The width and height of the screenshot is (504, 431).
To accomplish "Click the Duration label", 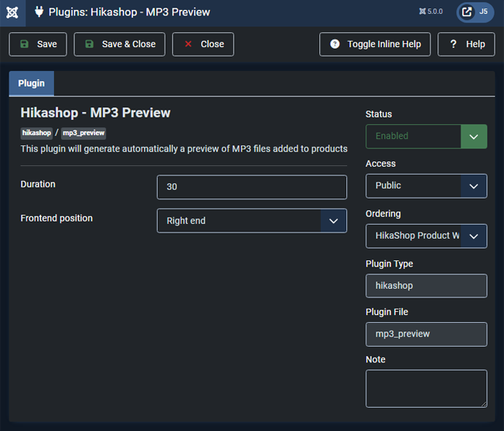I will pos(38,185).
